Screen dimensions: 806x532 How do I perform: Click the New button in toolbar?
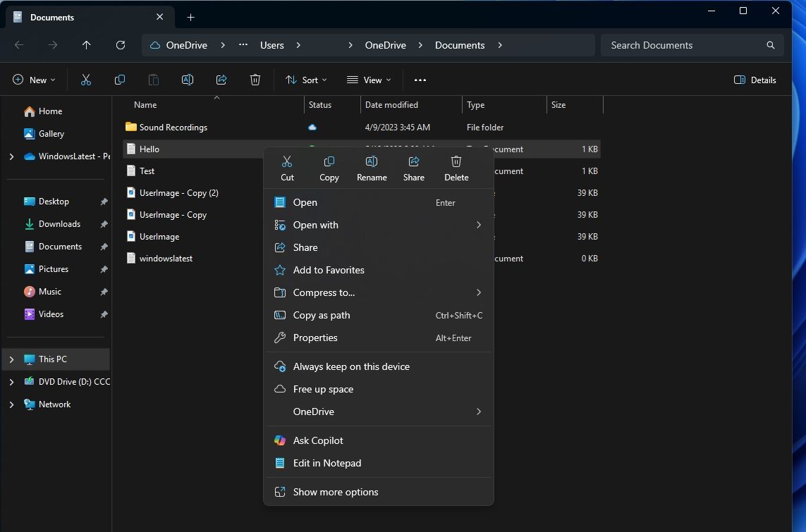coord(34,80)
